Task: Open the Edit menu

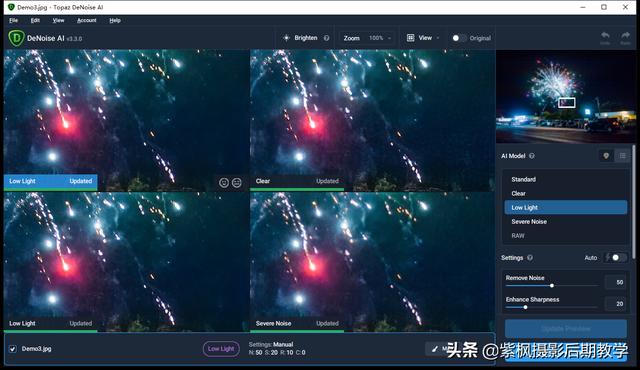Action: pos(35,20)
